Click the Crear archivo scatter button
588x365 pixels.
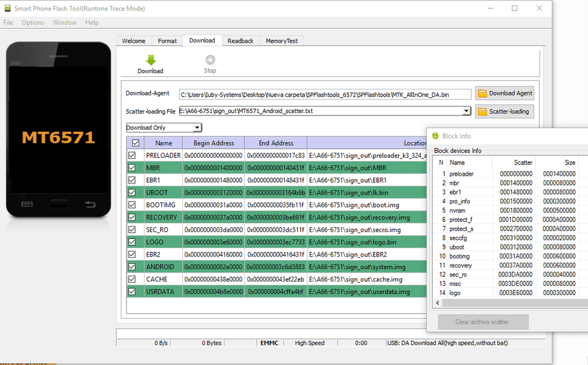coord(483,322)
